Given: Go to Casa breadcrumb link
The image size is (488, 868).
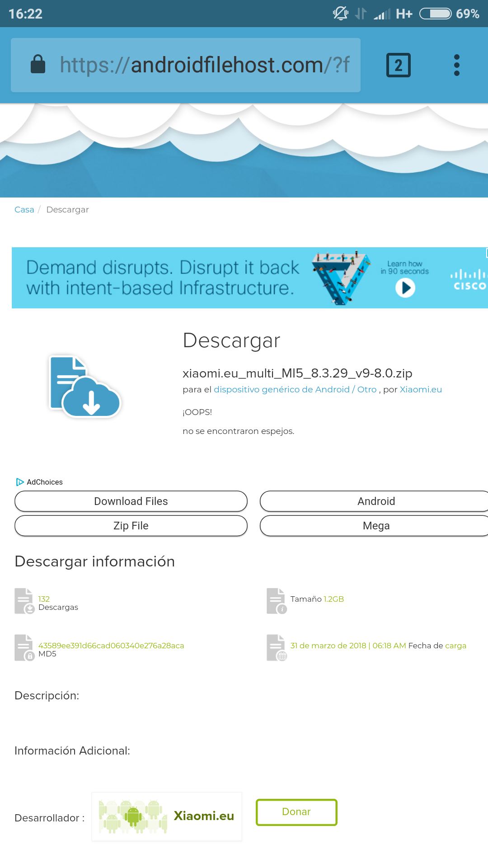Looking at the screenshot, I should (x=24, y=210).
